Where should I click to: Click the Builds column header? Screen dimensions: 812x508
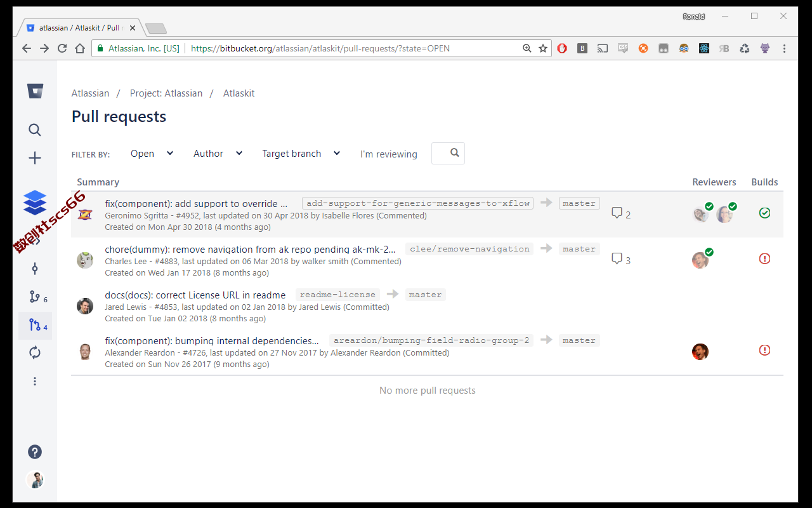click(764, 182)
